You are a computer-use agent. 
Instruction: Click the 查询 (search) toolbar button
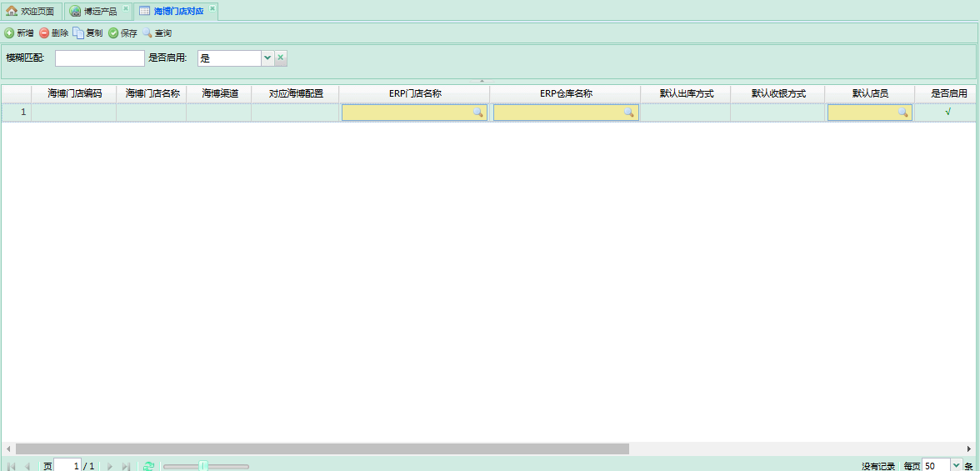[x=157, y=33]
